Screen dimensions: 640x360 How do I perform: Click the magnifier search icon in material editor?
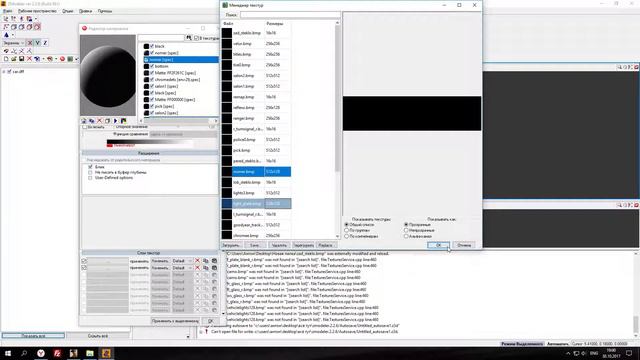(189, 38)
